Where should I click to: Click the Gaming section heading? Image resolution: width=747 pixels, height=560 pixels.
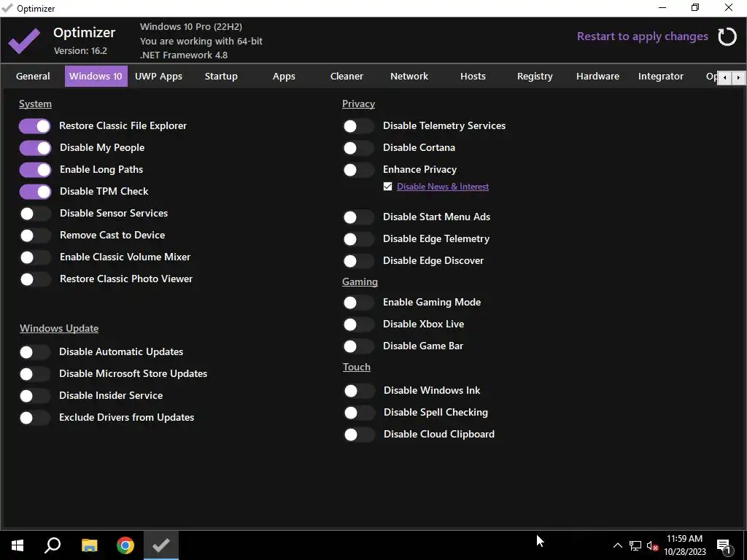coord(360,281)
